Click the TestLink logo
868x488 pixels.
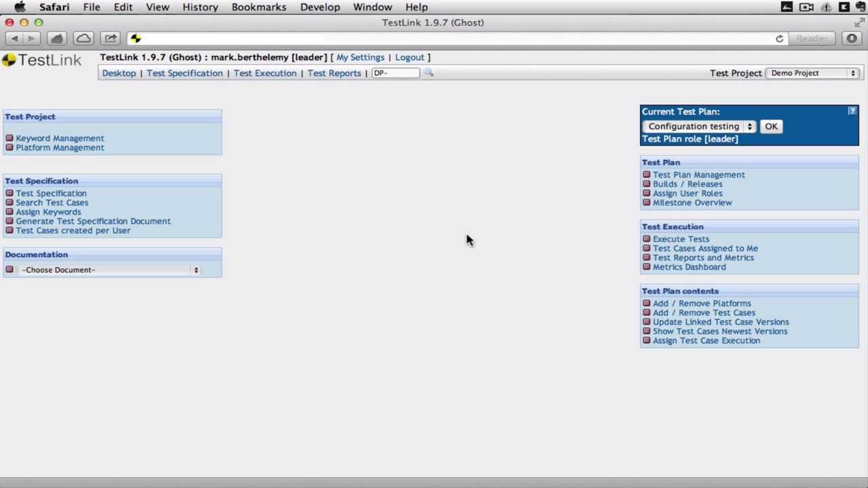pos(41,60)
